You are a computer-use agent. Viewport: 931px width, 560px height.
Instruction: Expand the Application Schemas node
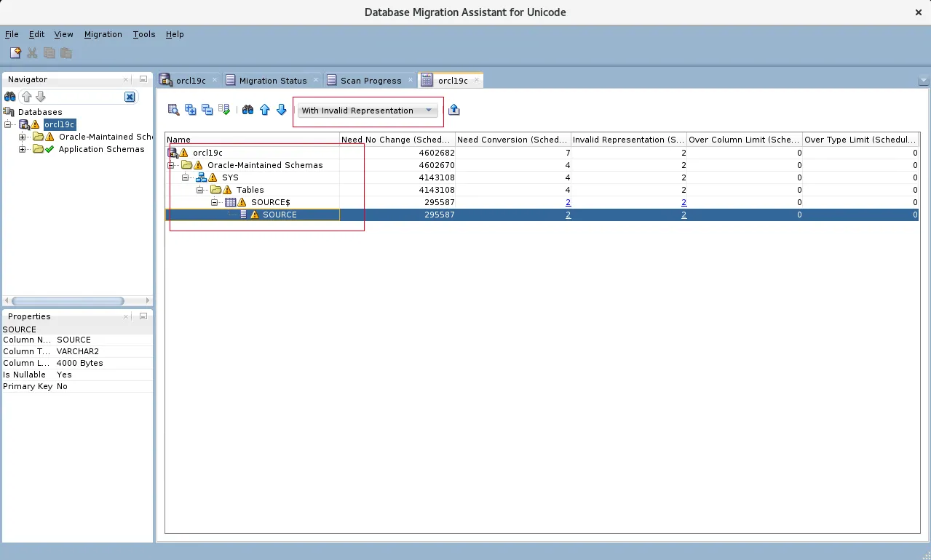click(x=22, y=149)
